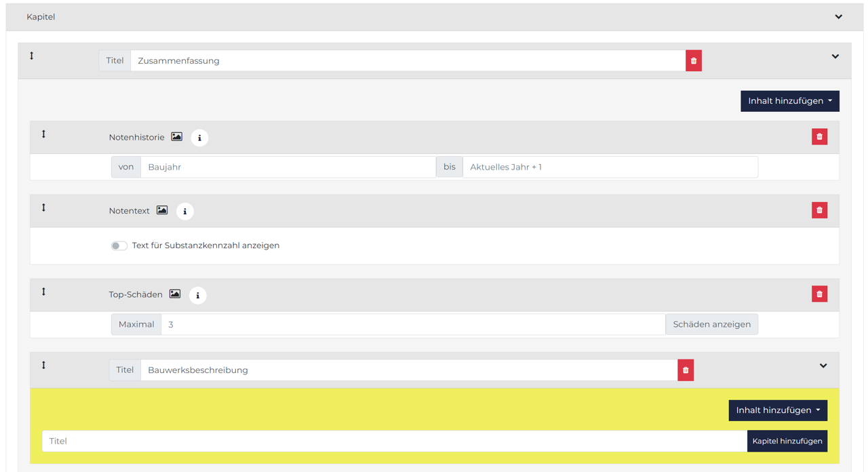Click the image icon beside Notenhistorie

click(176, 137)
